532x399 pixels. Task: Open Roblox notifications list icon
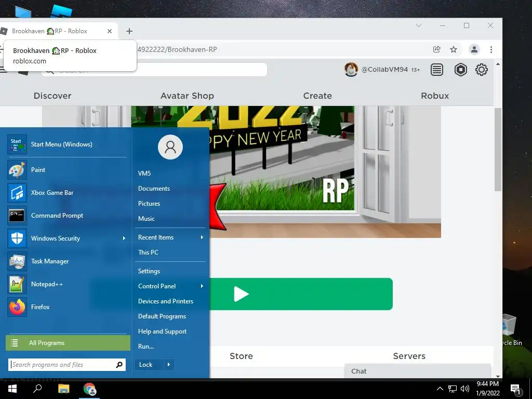pyautogui.click(x=436, y=70)
